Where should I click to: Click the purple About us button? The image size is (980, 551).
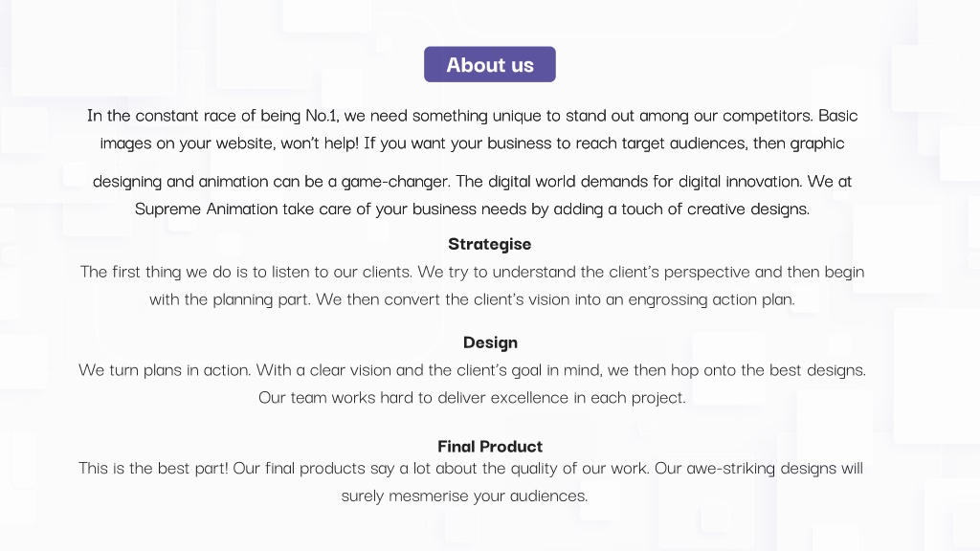pyautogui.click(x=489, y=64)
